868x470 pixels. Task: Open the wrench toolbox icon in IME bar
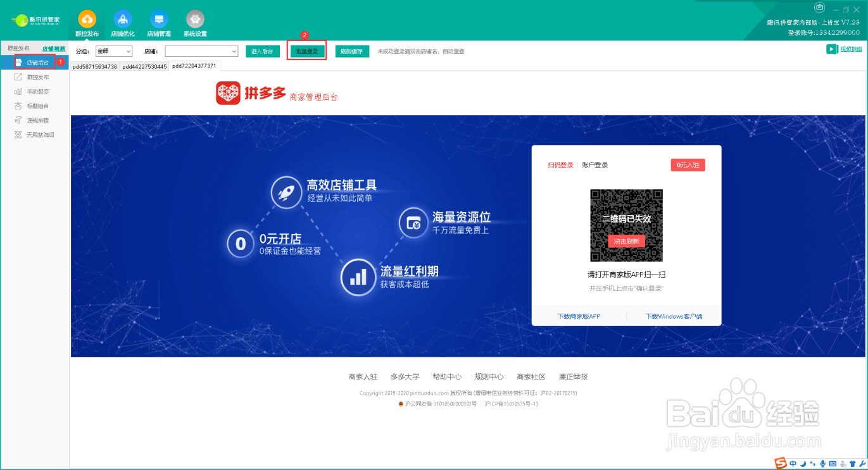pyautogui.click(x=861, y=464)
